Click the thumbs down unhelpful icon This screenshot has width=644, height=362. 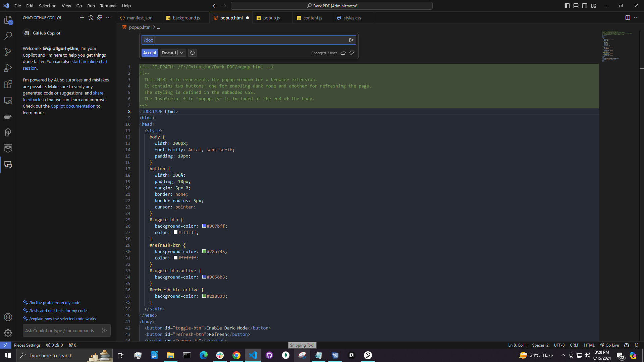352,53
